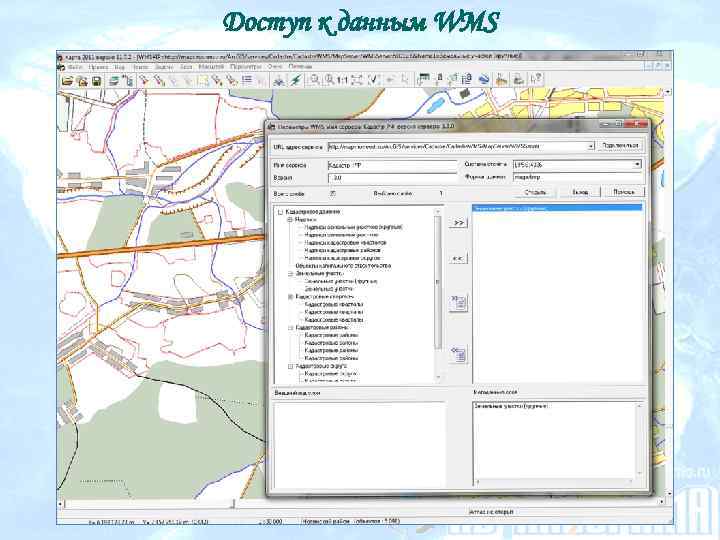Collapse the Кадастровые округа tree node

click(x=290, y=366)
